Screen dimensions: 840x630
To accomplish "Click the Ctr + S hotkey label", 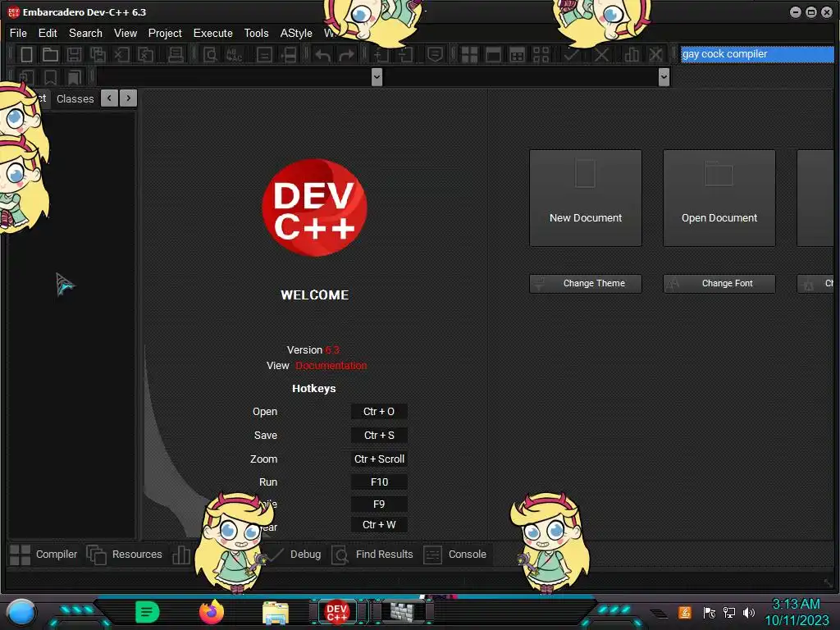I will [x=379, y=435].
